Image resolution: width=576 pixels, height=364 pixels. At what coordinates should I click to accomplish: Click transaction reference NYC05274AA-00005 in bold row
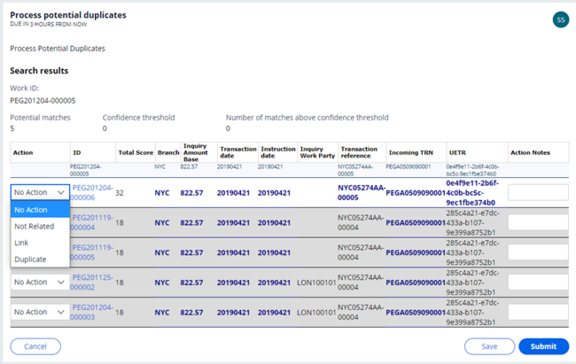pos(361,192)
